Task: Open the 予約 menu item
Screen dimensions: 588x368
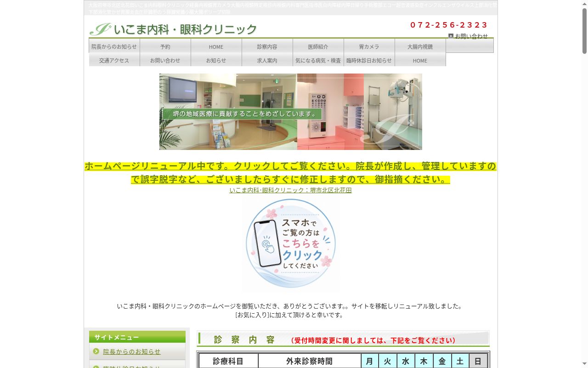Action: point(165,46)
